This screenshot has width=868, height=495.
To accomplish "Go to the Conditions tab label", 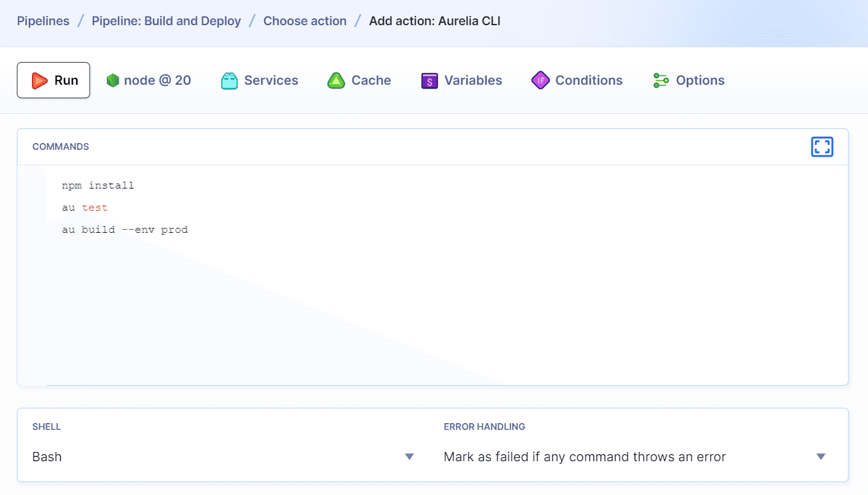I will click(x=588, y=80).
